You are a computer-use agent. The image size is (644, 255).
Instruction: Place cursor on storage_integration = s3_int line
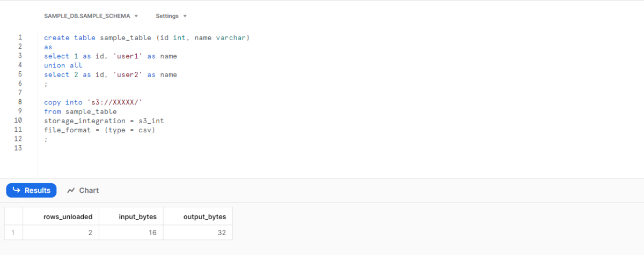pyautogui.click(x=104, y=121)
